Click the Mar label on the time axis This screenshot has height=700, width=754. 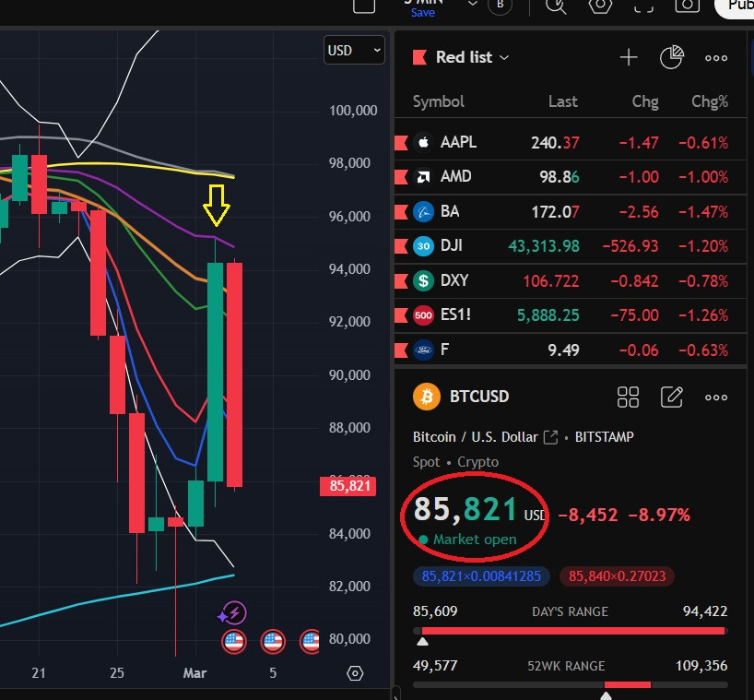[194, 673]
